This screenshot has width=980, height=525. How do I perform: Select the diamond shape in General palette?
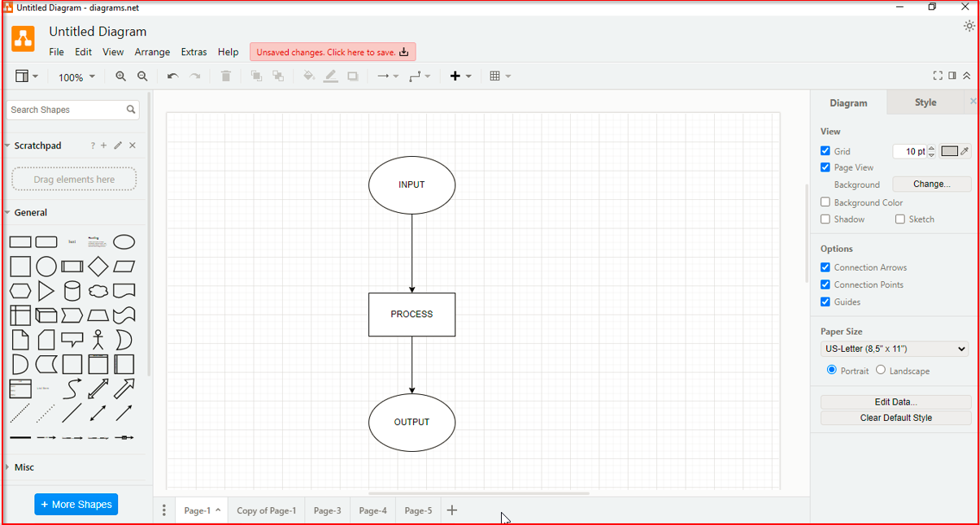(x=98, y=267)
